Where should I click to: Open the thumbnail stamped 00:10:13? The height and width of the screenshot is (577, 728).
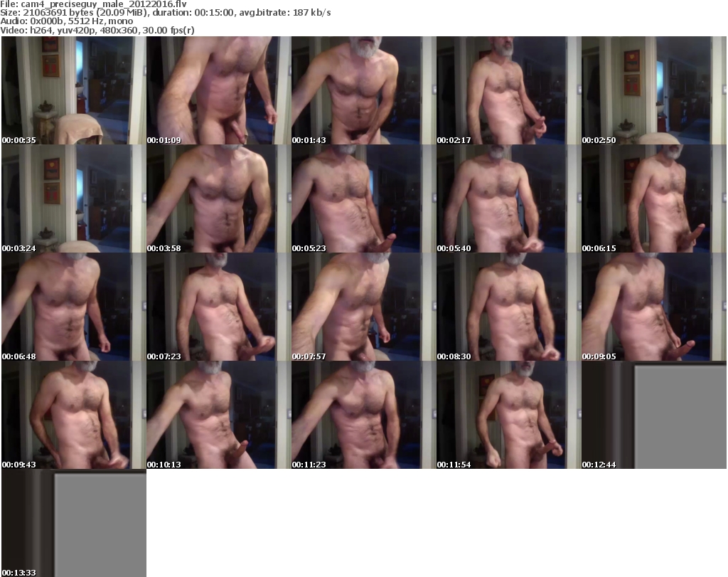point(219,415)
